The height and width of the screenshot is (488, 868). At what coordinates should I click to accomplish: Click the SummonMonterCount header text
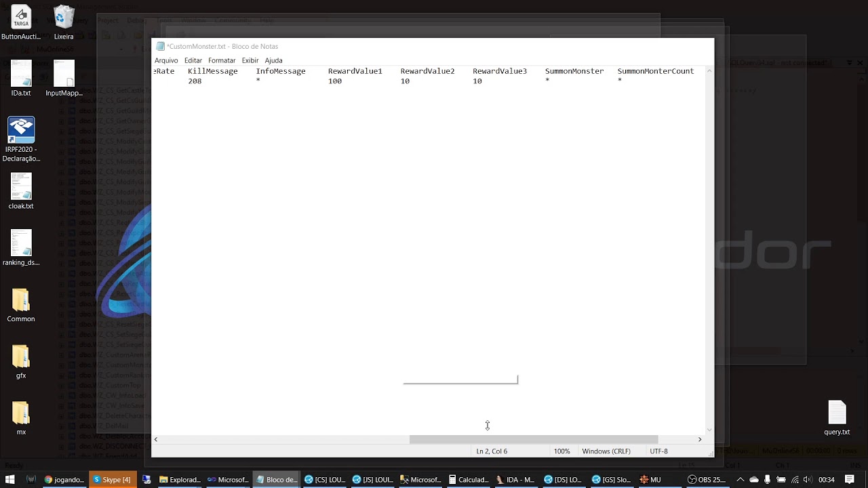point(656,71)
